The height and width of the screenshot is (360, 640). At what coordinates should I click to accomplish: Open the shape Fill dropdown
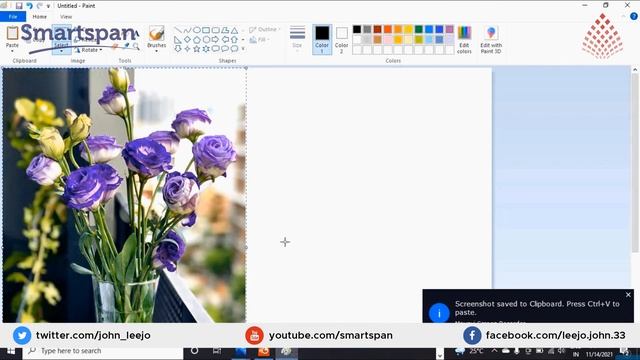[260, 40]
